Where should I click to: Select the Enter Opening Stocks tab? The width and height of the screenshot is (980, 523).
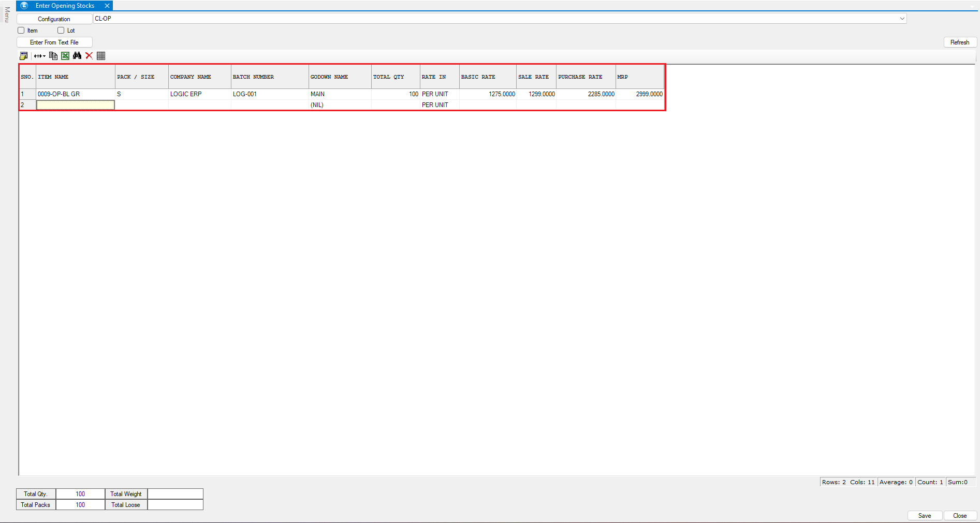click(x=65, y=6)
